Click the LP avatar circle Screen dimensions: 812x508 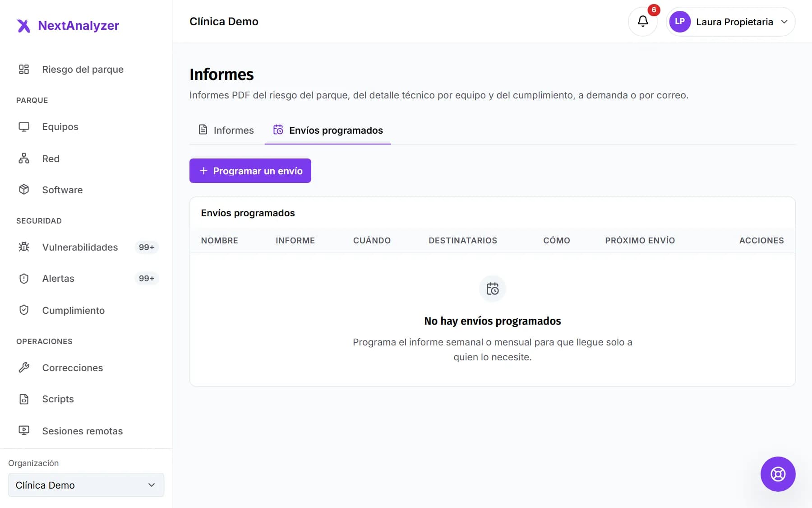(x=680, y=22)
